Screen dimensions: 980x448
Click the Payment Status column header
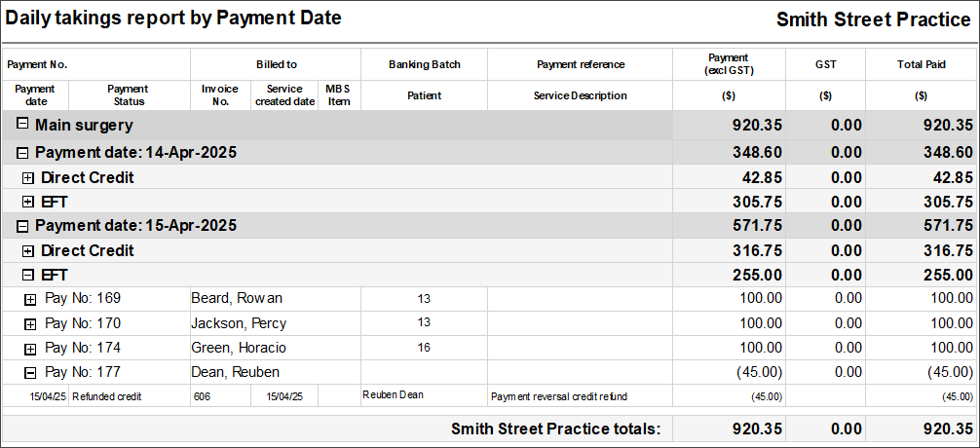pyautogui.click(x=130, y=95)
